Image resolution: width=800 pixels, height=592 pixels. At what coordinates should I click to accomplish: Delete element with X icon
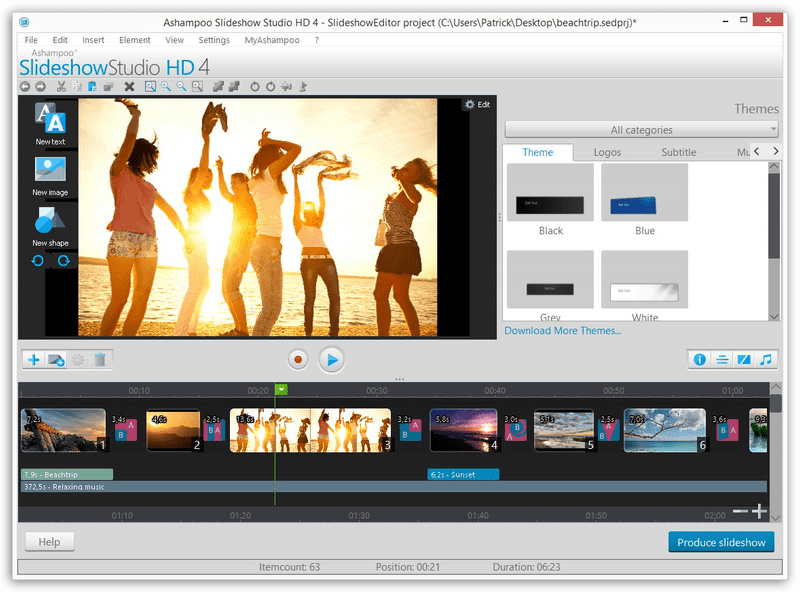point(130,87)
